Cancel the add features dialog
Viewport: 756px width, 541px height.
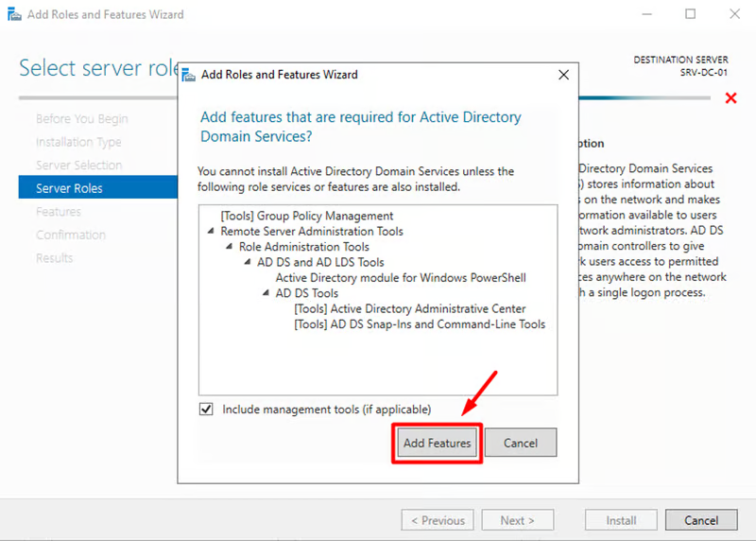pos(520,443)
